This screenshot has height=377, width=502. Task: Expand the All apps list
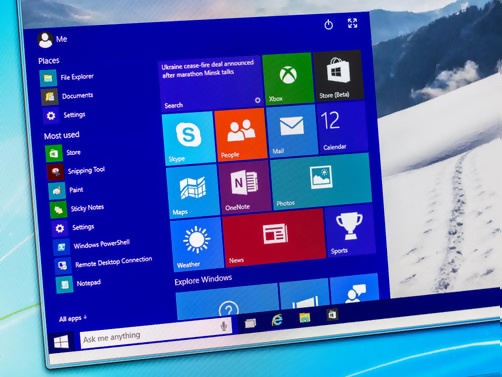[x=73, y=318]
